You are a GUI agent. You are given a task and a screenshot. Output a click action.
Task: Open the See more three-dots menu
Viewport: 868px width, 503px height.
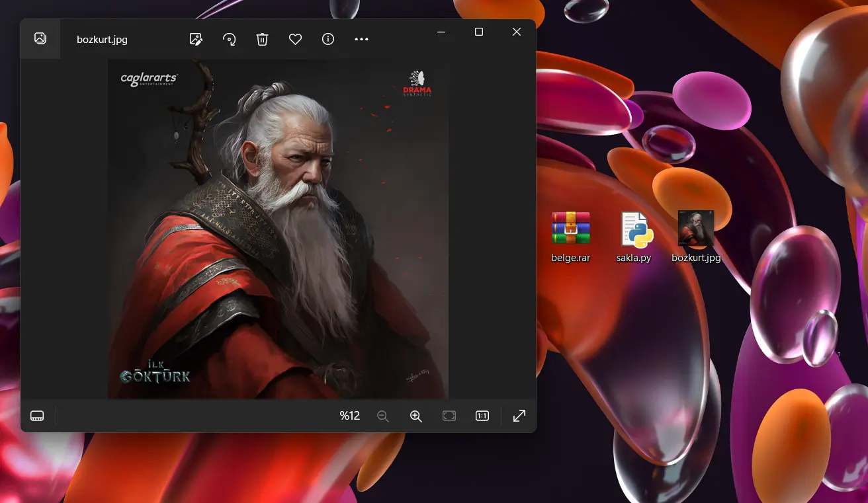click(361, 40)
